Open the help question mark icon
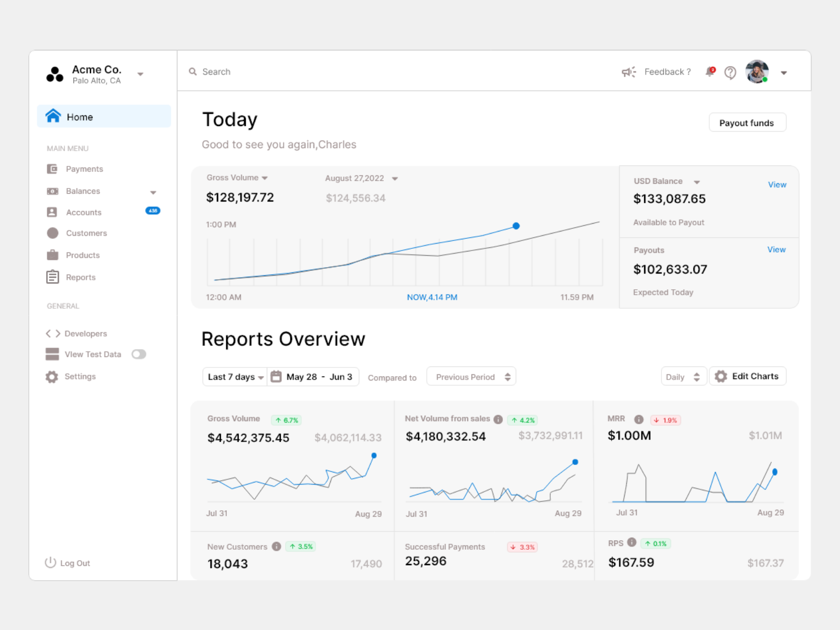This screenshot has height=630, width=840. 730,72
